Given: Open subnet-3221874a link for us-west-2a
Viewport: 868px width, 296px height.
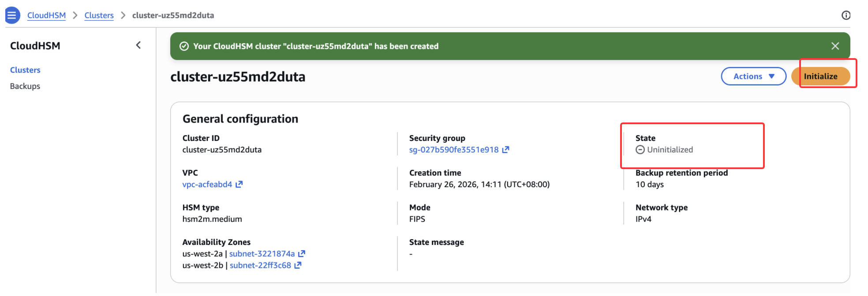Looking at the screenshot, I should click(262, 254).
